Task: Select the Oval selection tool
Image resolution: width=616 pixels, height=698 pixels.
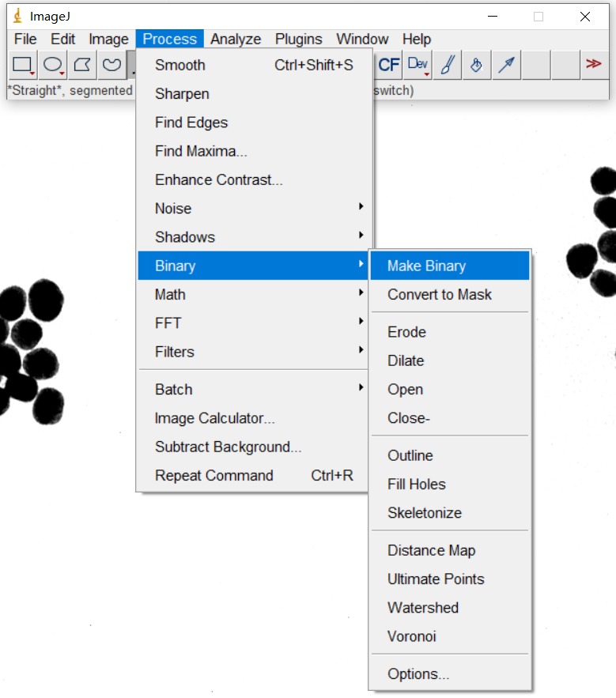Action: [53, 65]
